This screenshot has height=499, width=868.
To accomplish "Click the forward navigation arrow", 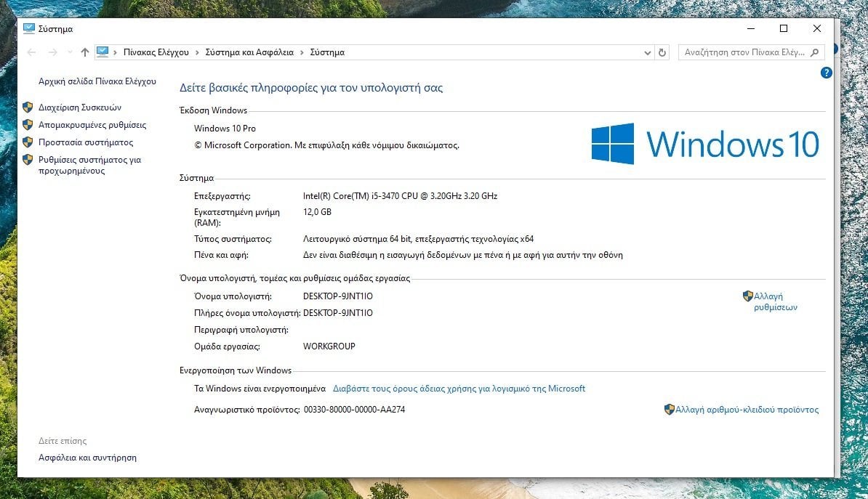I will (x=52, y=52).
